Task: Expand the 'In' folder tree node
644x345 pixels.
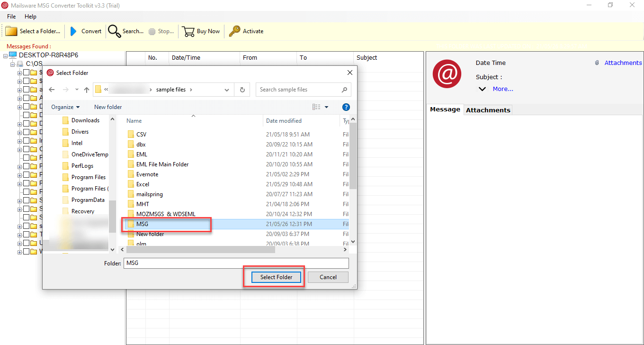Action: (20, 141)
